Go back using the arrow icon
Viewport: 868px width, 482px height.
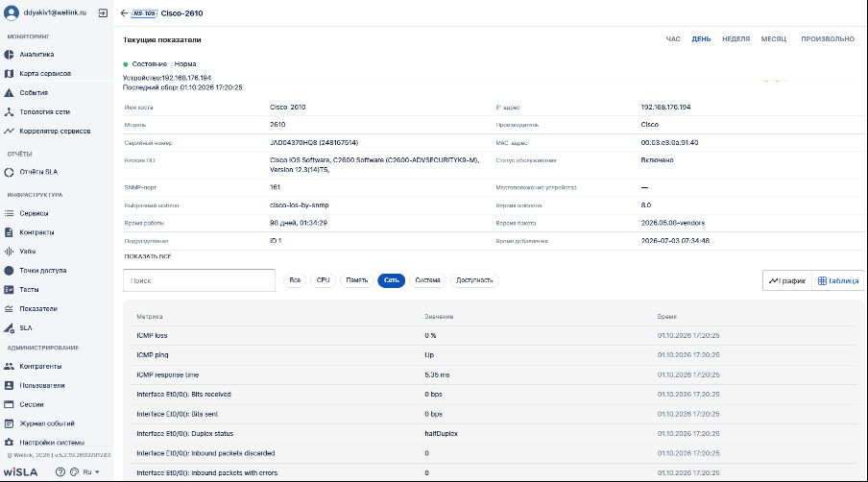[x=124, y=13]
